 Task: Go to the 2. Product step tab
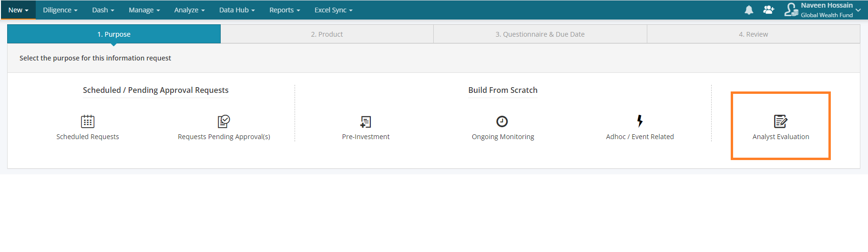pos(327,34)
